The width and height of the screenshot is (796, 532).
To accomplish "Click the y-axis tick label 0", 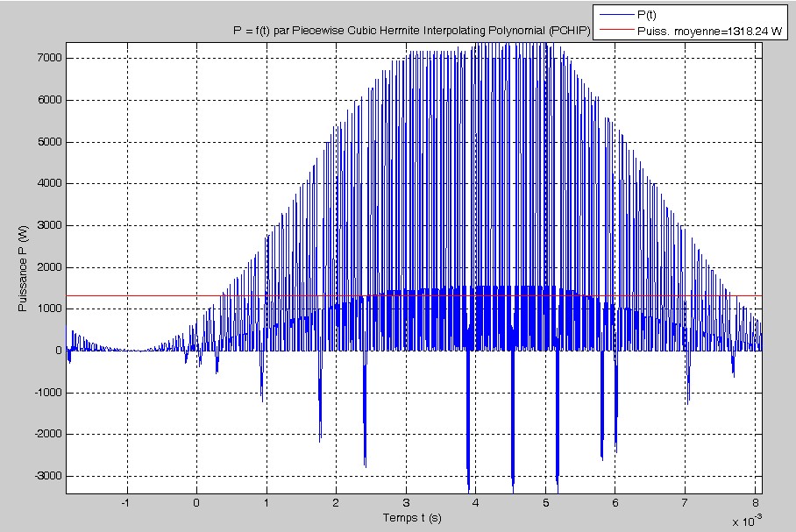I will click(59, 351).
